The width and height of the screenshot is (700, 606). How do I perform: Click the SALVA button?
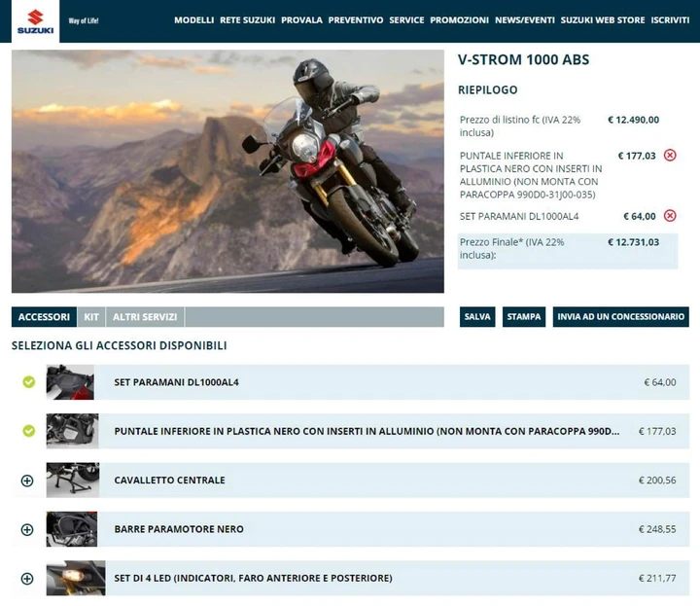click(477, 317)
